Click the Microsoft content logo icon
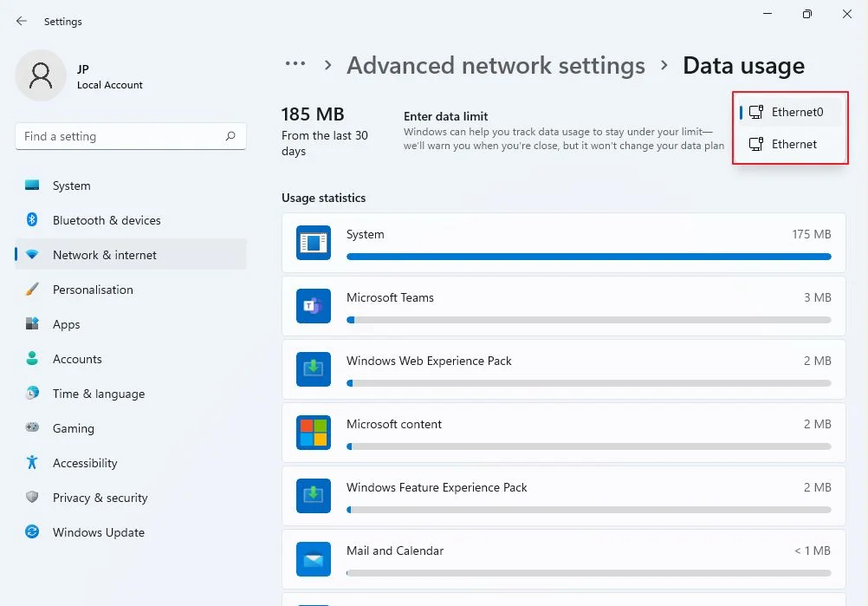 [x=314, y=432]
